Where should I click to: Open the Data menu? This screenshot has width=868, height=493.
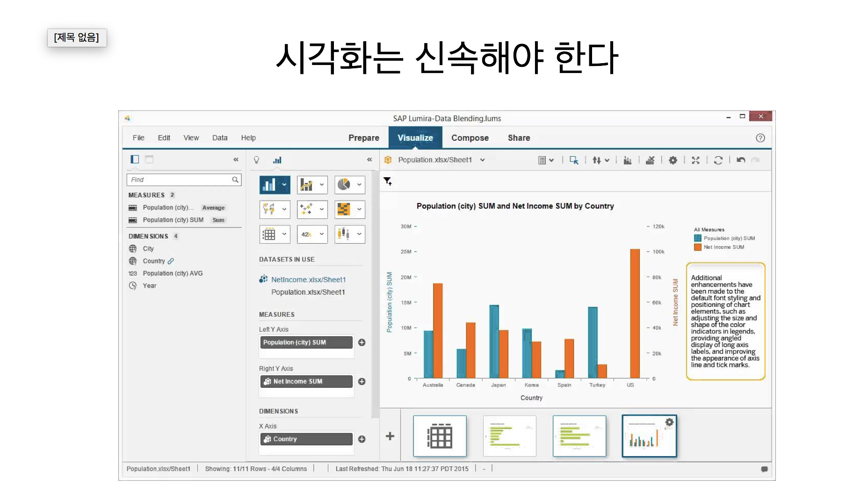pyautogui.click(x=220, y=138)
